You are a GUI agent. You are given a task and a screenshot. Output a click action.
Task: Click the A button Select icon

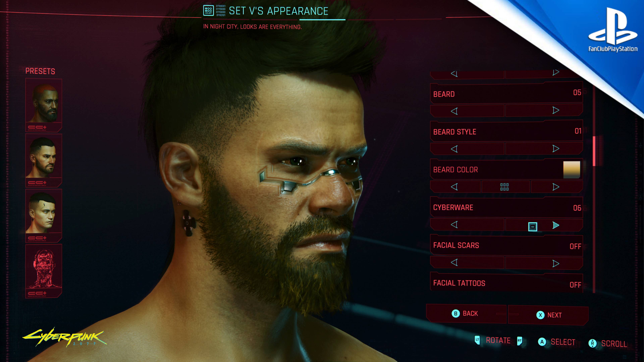542,342
